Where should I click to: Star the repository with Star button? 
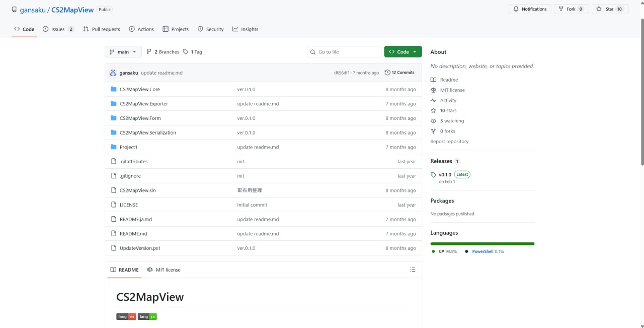610,9
